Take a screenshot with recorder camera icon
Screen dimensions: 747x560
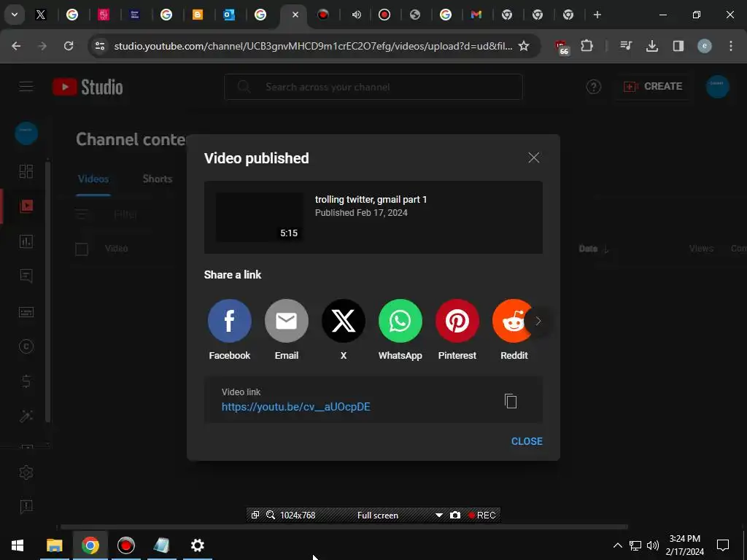tap(455, 516)
